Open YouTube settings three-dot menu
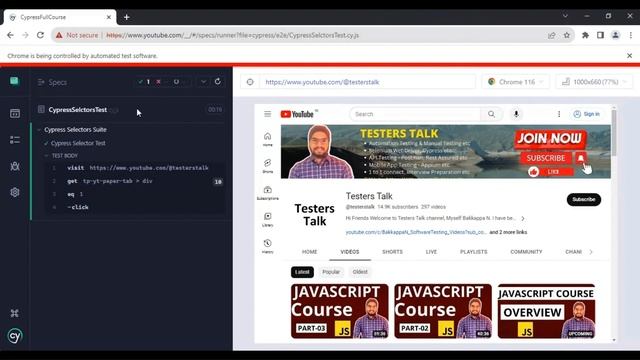The height and width of the screenshot is (360, 640). [x=559, y=114]
